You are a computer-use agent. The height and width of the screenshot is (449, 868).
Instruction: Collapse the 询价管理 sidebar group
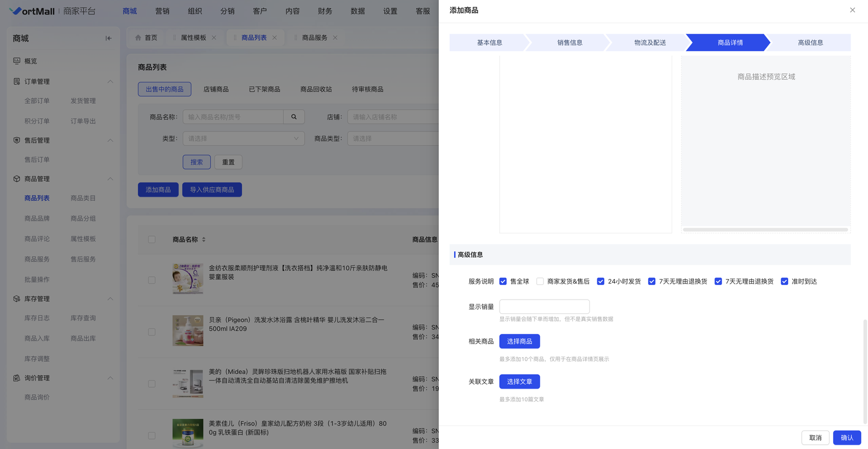110,378
